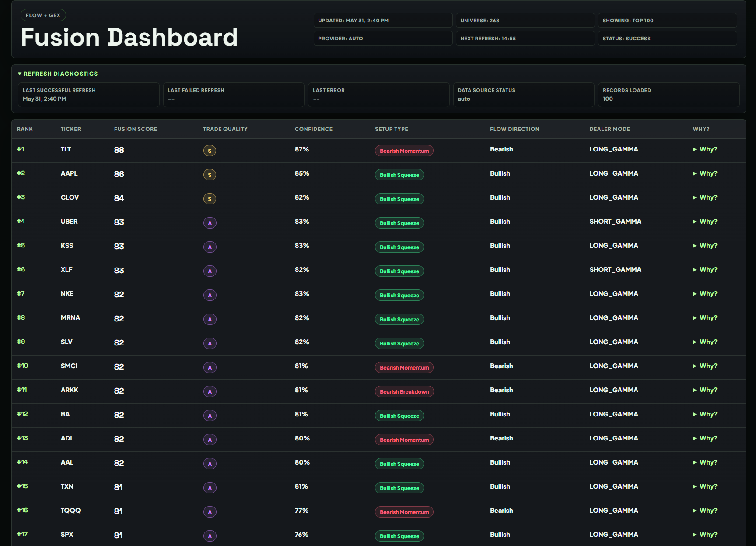Click the Bearish Breakdown tag for ARKK
756x546 pixels.
click(x=404, y=391)
